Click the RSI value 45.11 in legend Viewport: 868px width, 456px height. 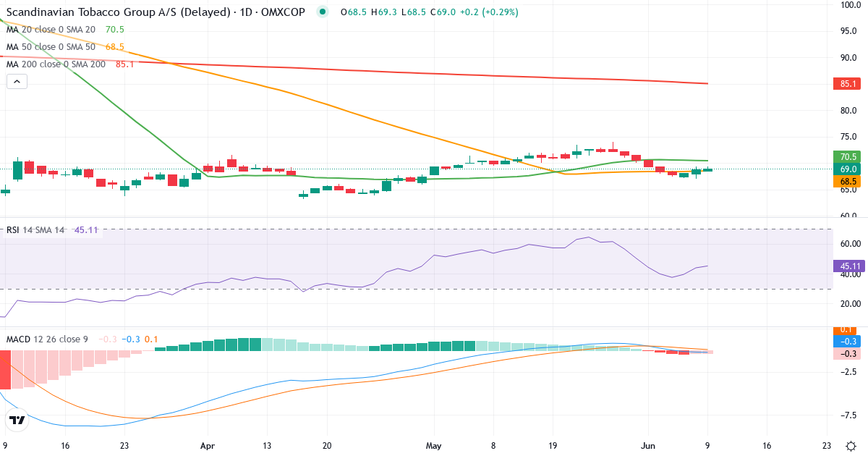pyautogui.click(x=86, y=230)
